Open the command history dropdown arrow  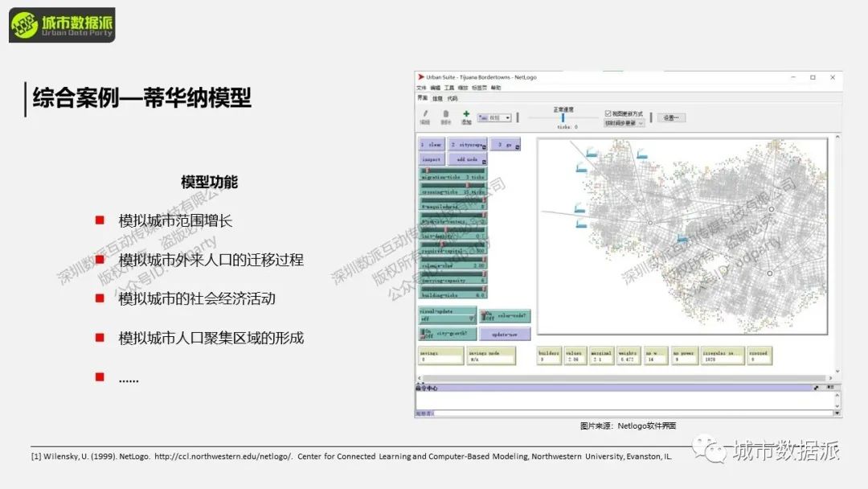[837, 413]
